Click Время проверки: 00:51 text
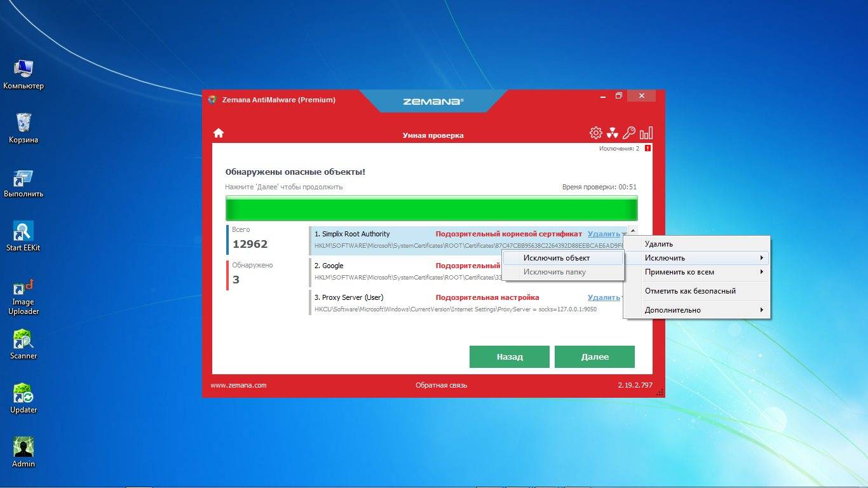Viewport: 868px width, 488px height. [599, 187]
